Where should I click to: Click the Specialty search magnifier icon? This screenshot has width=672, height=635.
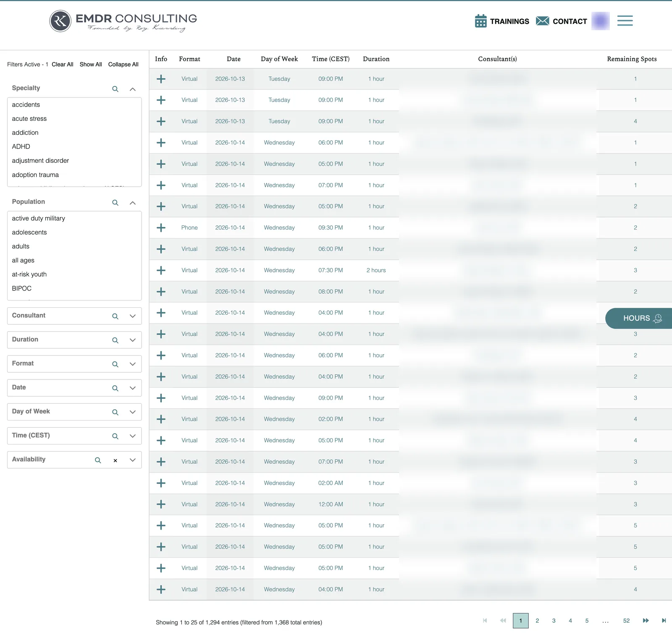(x=115, y=89)
